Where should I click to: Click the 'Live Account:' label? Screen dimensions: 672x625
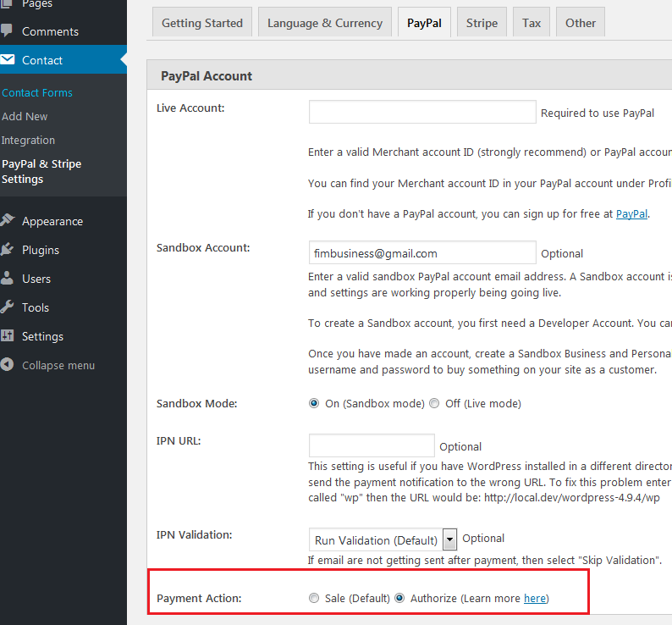[x=190, y=108]
